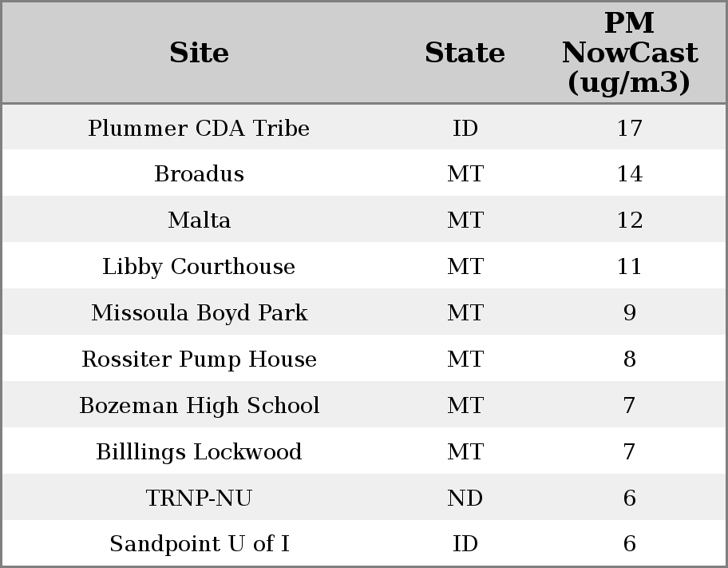
Task: Select the Rossiter Pump House cell
Action: 199,359
